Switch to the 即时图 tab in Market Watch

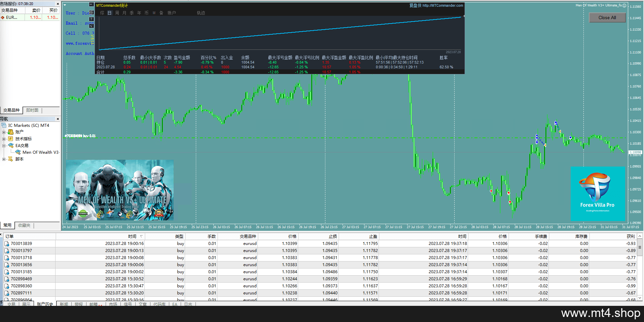tap(32, 110)
